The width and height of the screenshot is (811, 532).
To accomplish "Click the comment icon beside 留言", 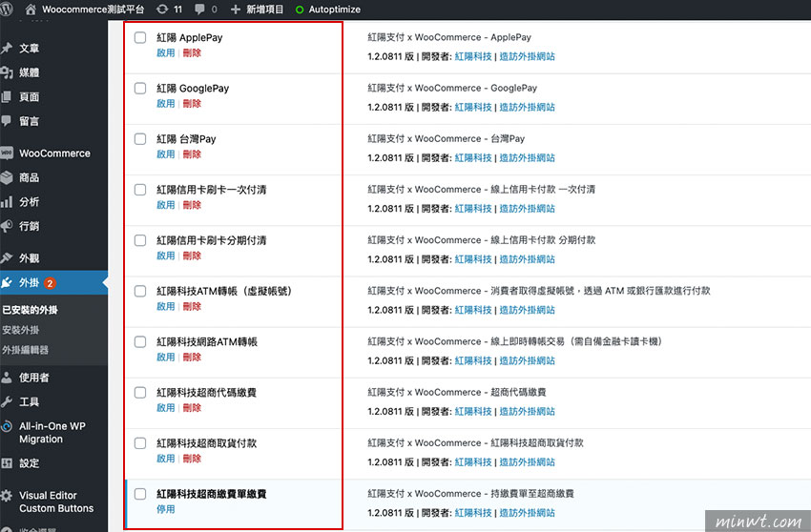I will point(7,121).
